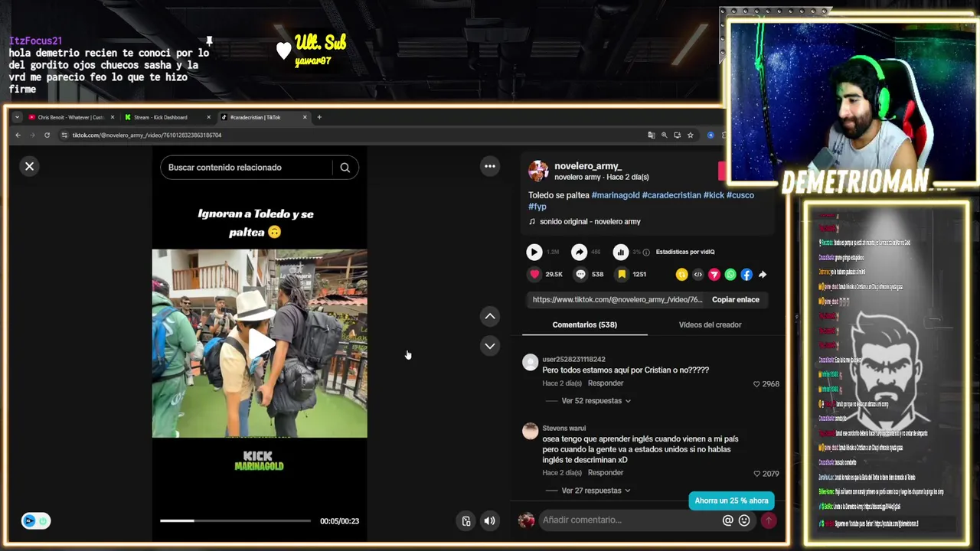This screenshot has height=551, width=980.
Task: Insert a mention with the @ icon
Action: 727,520
